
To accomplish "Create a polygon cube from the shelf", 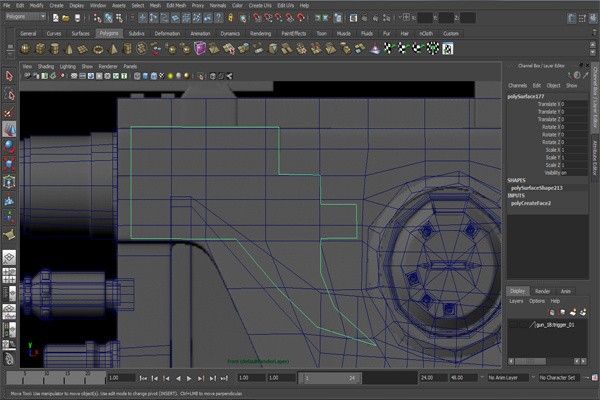I will (x=40, y=49).
